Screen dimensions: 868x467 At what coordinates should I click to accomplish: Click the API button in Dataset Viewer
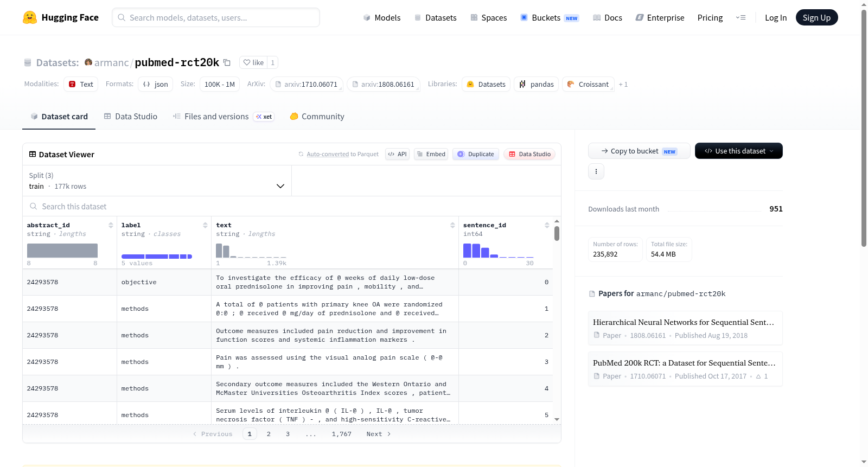click(397, 154)
